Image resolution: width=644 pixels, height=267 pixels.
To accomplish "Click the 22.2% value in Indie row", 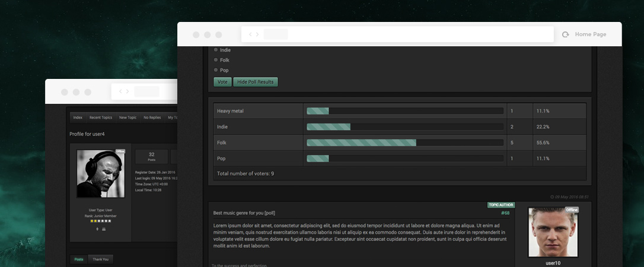I will click(543, 127).
